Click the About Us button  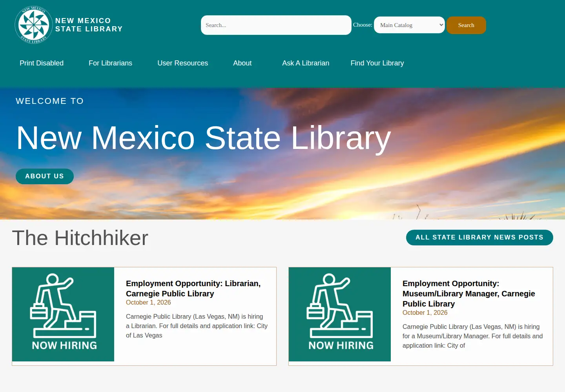[x=45, y=176]
